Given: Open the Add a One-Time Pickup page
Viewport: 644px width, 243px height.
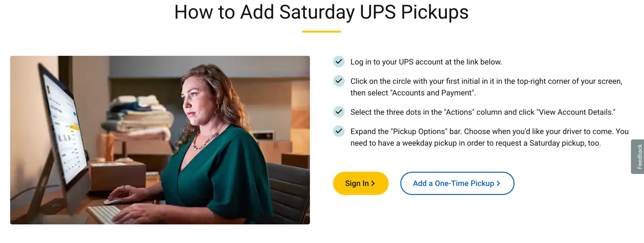Looking at the screenshot, I should coord(457,183).
